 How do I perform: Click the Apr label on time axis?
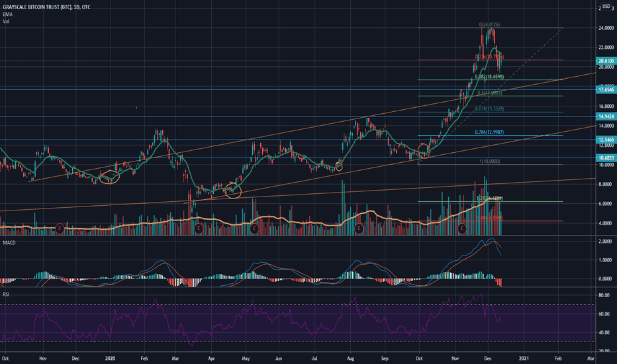click(211, 359)
